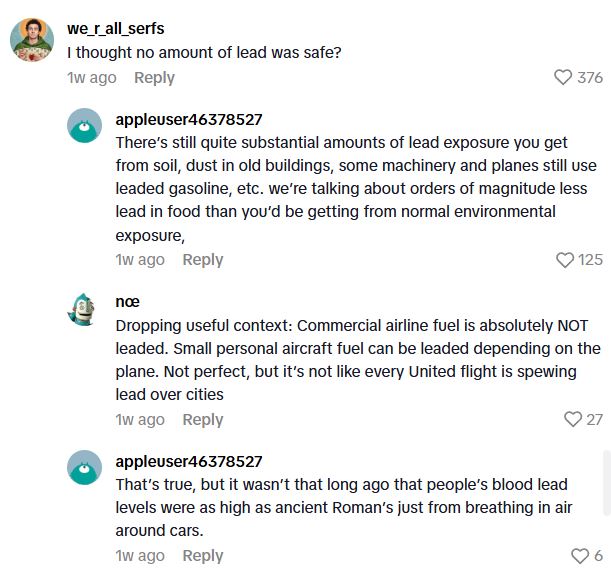The width and height of the screenshot is (611, 587).
Task: Click appleuser46378527 username above "That's true" reply
Action: pos(189,461)
